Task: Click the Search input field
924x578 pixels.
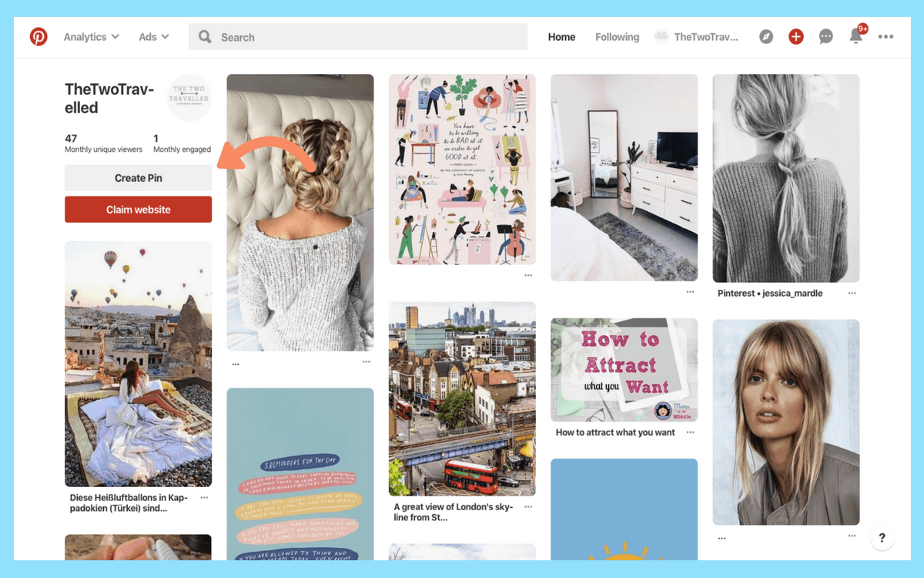Action: pyautogui.click(x=358, y=37)
